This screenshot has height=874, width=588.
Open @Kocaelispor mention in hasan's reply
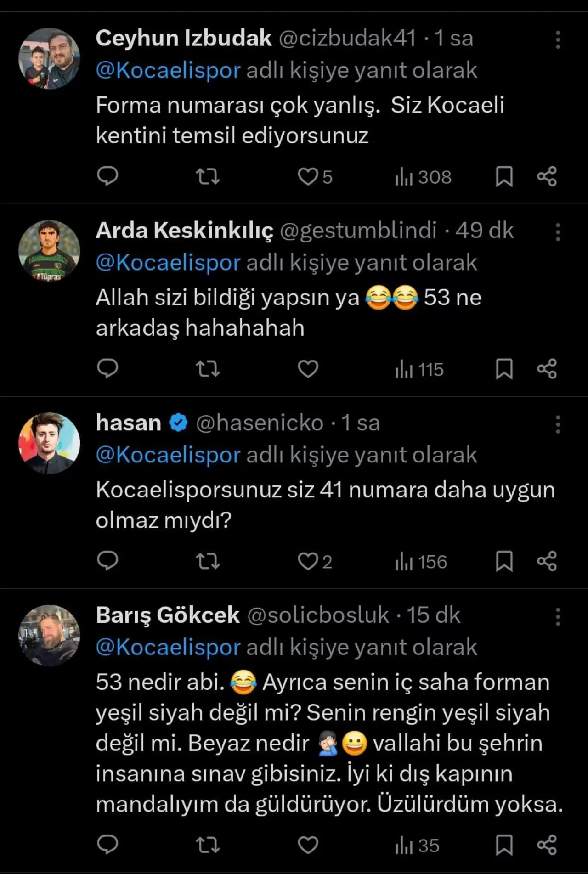[x=168, y=455]
